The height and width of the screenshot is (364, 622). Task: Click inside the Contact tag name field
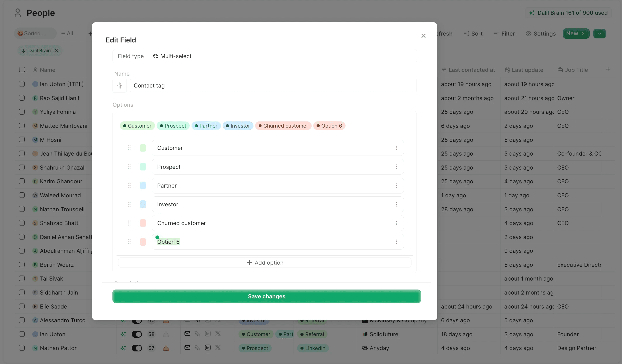[x=247, y=86]
